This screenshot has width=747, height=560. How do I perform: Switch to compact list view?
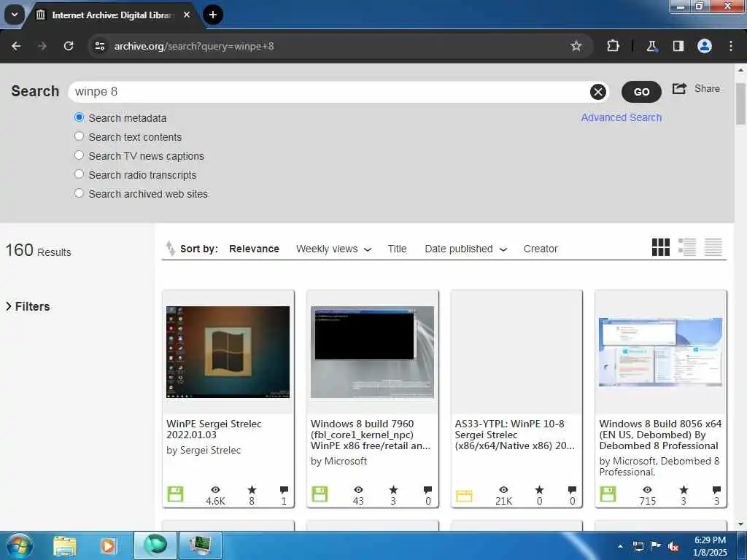point(713,247)
